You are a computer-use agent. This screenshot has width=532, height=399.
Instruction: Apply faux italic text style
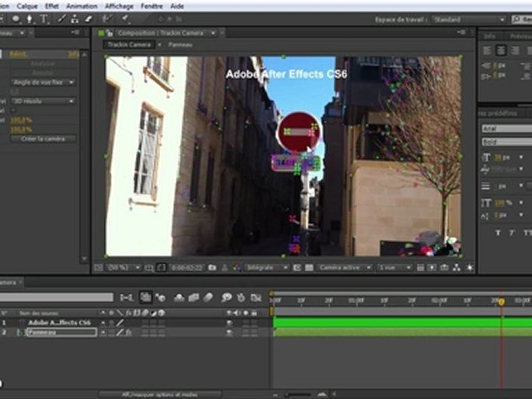click(x=511, y=232)
